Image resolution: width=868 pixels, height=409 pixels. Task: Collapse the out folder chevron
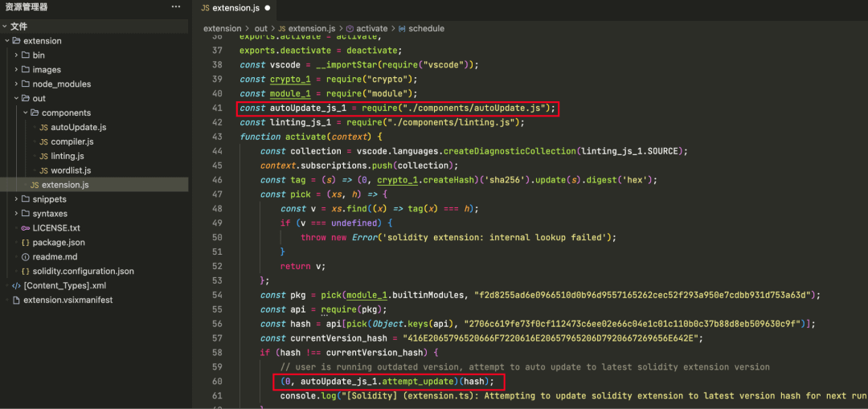[x=16, y=99]
